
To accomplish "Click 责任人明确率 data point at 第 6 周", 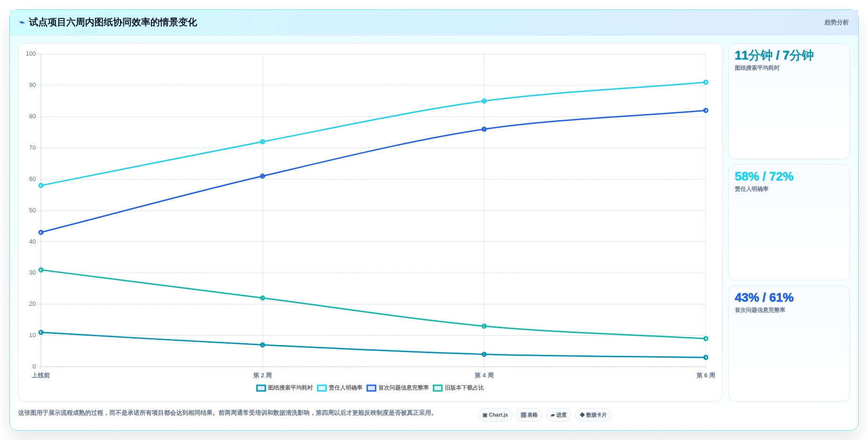I will pos(706,82).
